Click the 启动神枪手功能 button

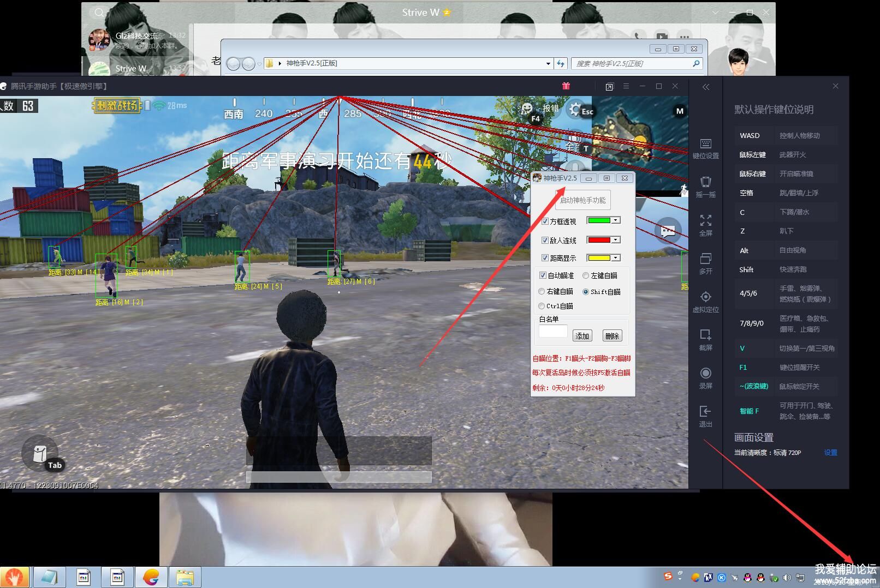point(582,200)
